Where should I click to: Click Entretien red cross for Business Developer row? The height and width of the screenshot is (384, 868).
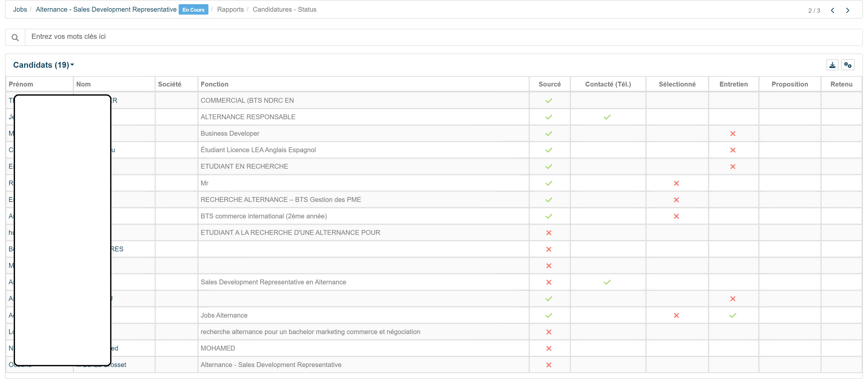tap(733, 134)
